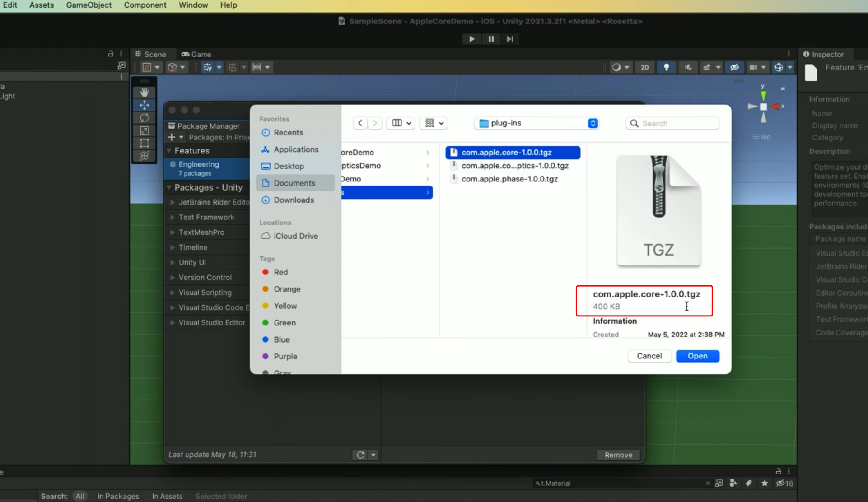Image resolution: width=868 pixels, height=502 pixels.
Task: Select the Move tool in Scene toolbar
Action: click(145, 105)
